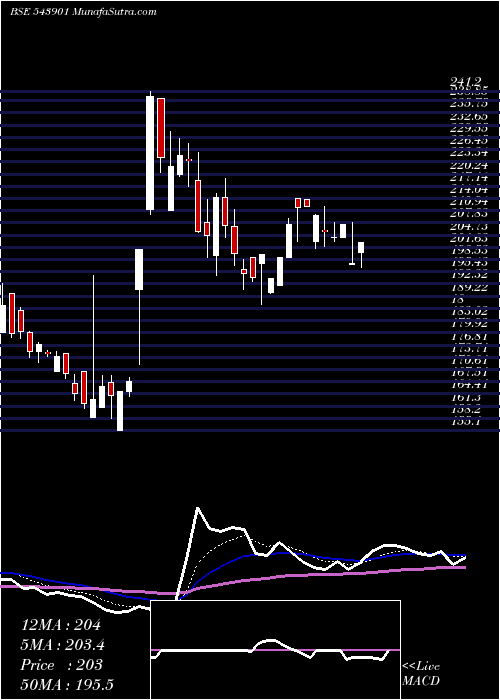Click the Price : 203 readout
Viewport: 500px width, 700px height.
tap(62, 664)
